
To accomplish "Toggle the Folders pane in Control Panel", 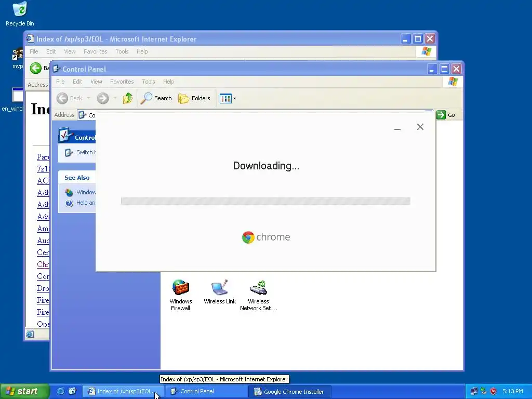I will point(194,98).
